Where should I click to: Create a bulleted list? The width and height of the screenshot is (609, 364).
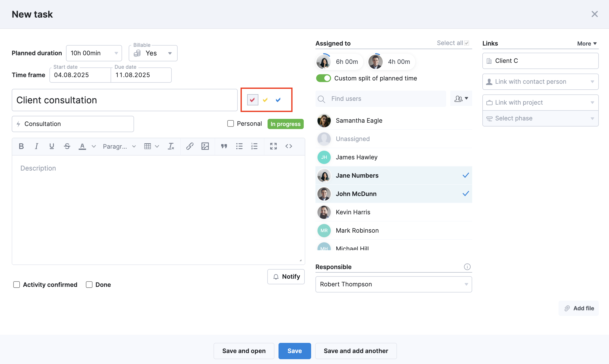pos(239,146)
